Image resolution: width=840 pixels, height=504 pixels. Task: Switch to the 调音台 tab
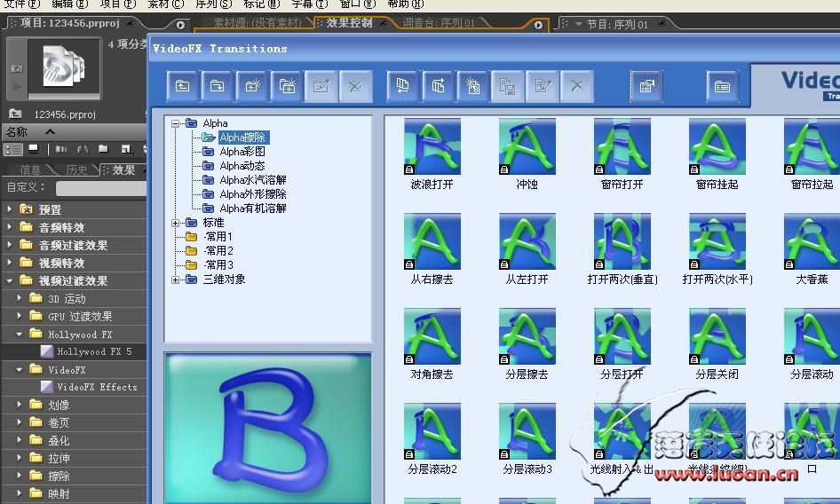click(x=439, y=23)
